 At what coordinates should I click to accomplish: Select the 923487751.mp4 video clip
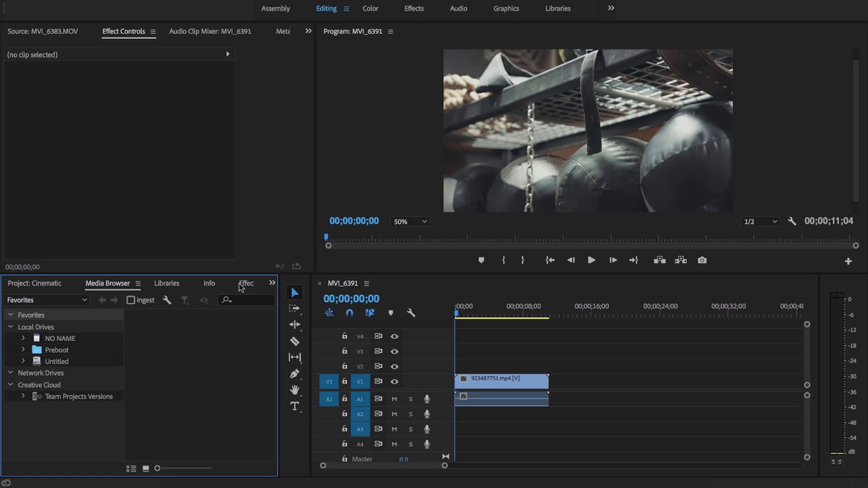(x=501, y=381)
